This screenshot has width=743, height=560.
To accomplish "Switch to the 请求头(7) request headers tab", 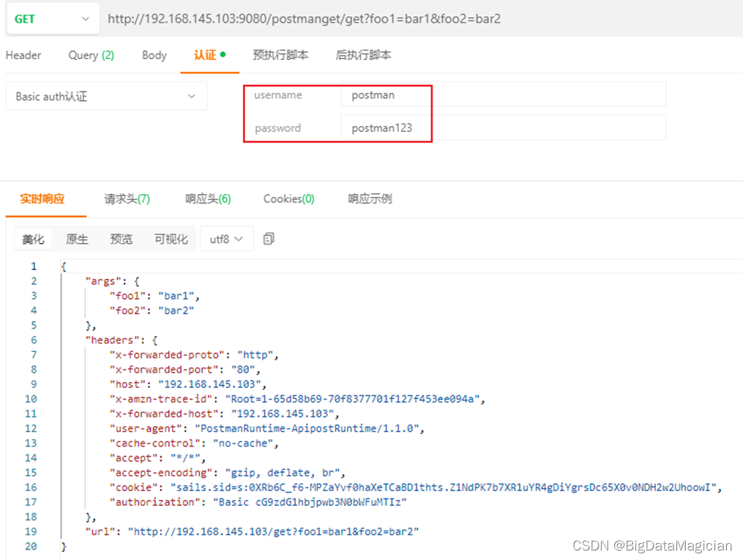I will click(126, 198).
